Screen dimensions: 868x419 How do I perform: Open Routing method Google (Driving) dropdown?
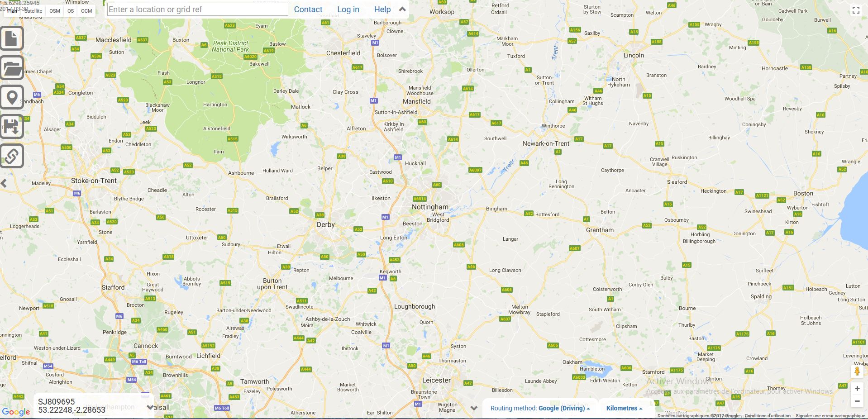(540, 408)
